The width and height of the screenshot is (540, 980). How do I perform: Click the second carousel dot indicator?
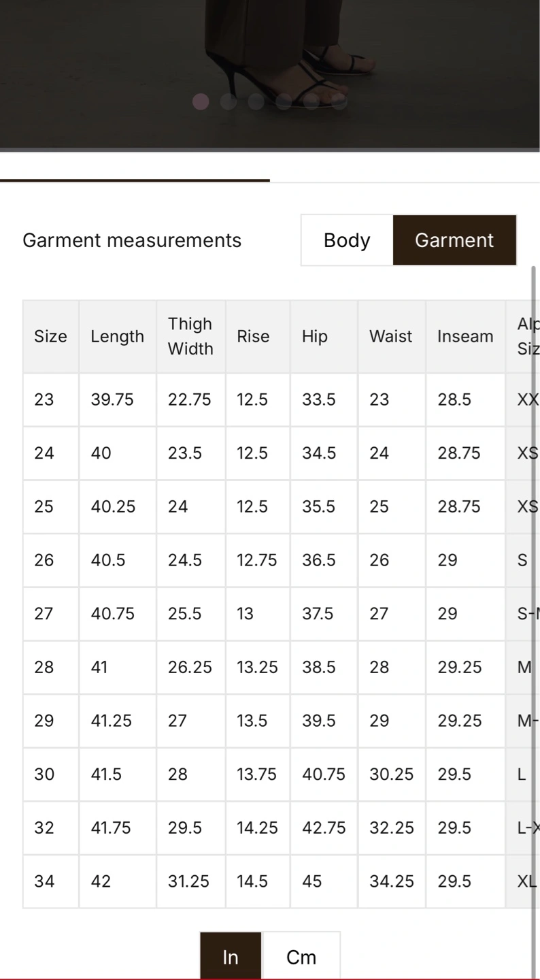click(x=229, y=101)
